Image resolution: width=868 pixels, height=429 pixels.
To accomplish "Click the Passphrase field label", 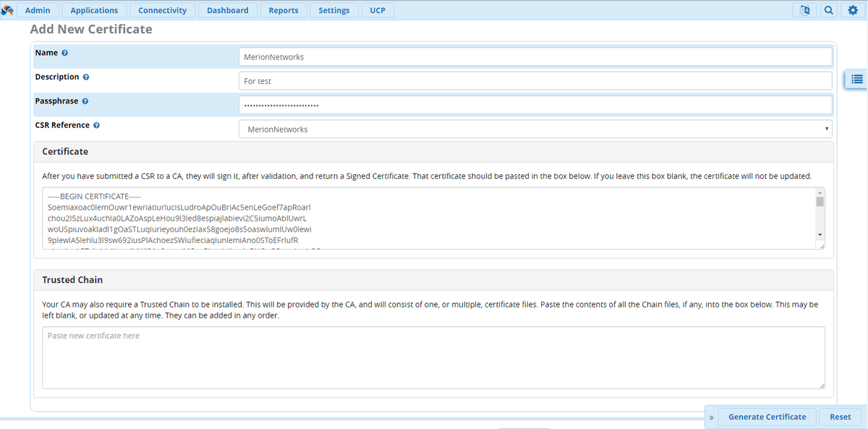I will (x=56, y=101).
